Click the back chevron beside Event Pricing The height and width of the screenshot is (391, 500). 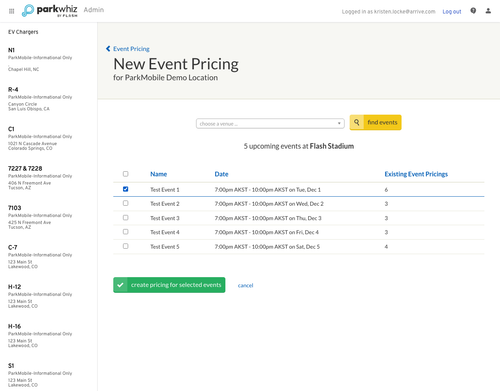pos(108,49)
